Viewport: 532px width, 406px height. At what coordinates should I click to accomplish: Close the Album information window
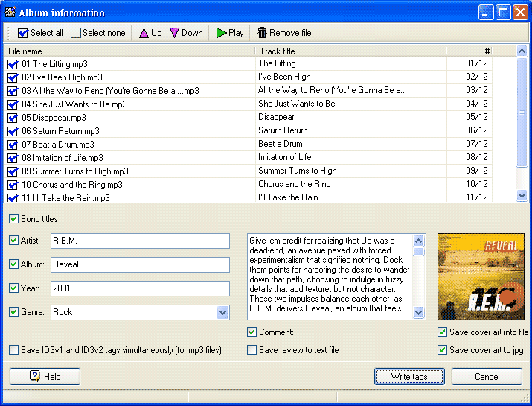[520, 13]
